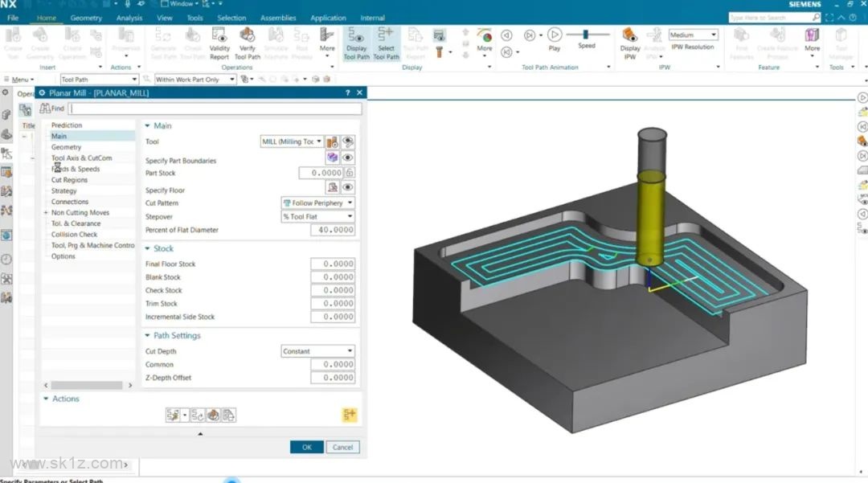Toggle Part Boundaries display eye
This screenshot has width=868, height=483.
[348, 158]
